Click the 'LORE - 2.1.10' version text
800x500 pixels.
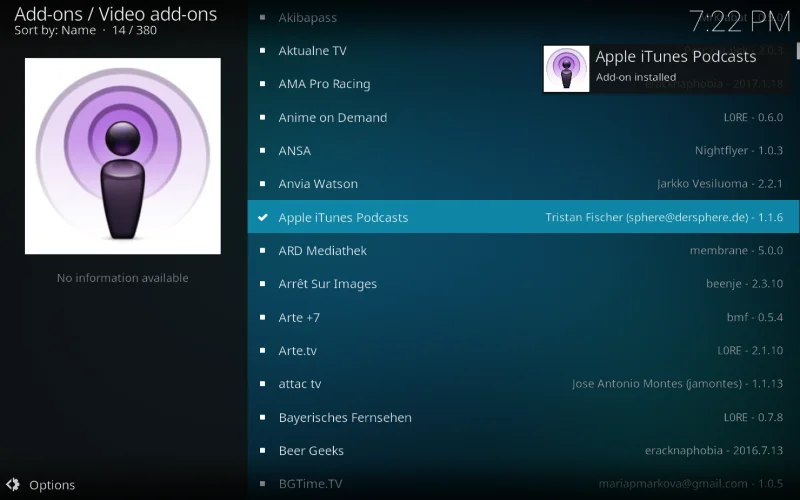750,351
